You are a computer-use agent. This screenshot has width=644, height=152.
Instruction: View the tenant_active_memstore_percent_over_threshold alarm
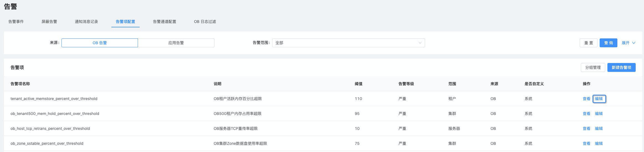pos(586,99)
